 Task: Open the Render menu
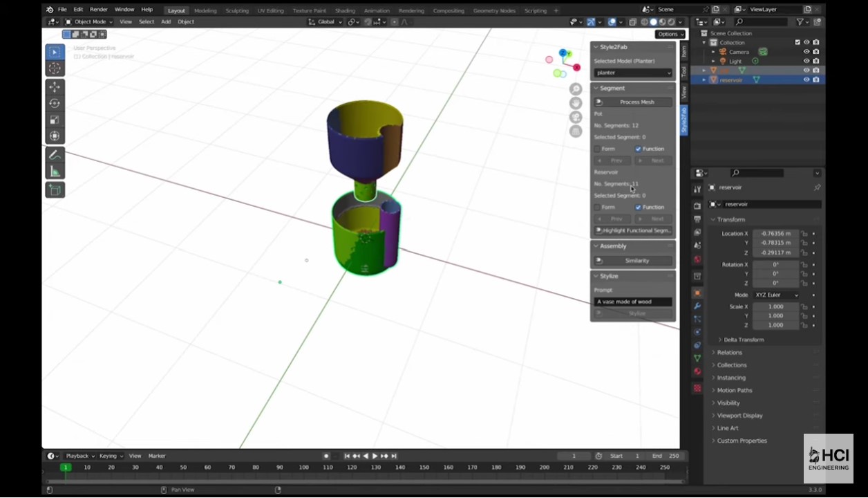(99, 10)
